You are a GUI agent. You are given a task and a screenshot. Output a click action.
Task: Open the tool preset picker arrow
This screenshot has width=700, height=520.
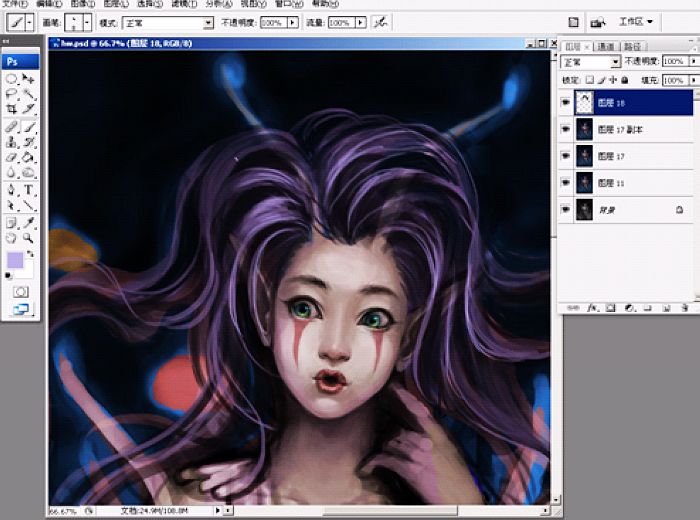29,22
